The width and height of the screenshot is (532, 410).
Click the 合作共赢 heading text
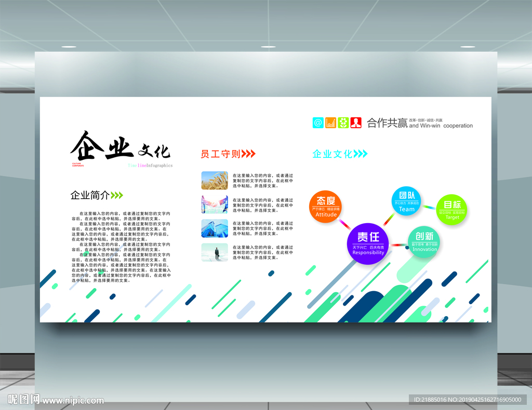(387, 122)
